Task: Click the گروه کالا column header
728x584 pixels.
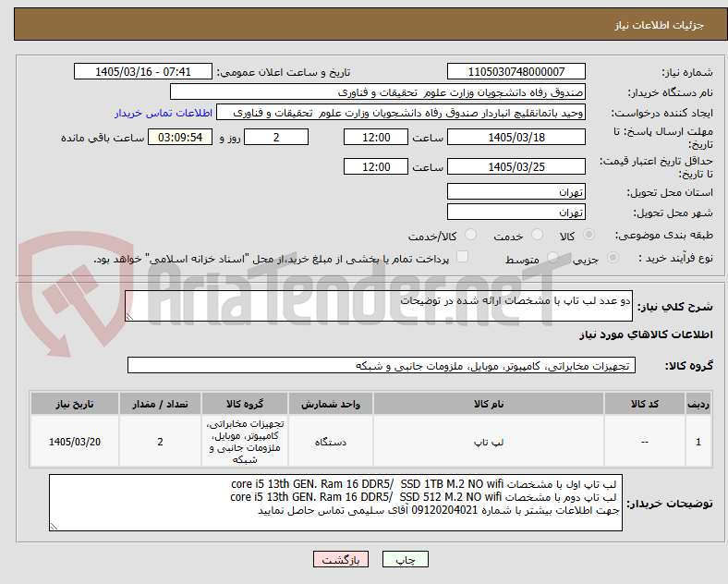Action: [x=245, y=404]
